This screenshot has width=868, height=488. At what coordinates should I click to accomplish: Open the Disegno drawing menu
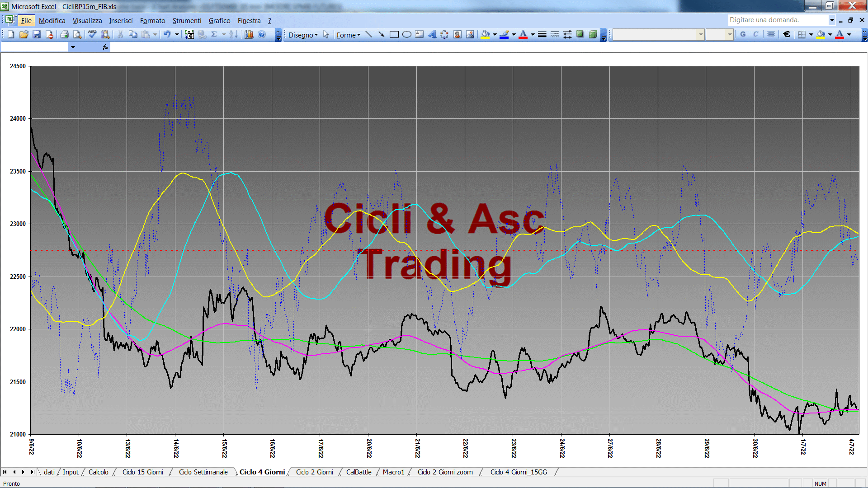[303, 35]
